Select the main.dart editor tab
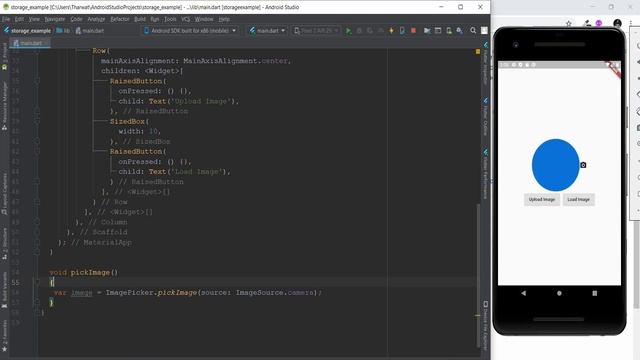 pos(31,43)
